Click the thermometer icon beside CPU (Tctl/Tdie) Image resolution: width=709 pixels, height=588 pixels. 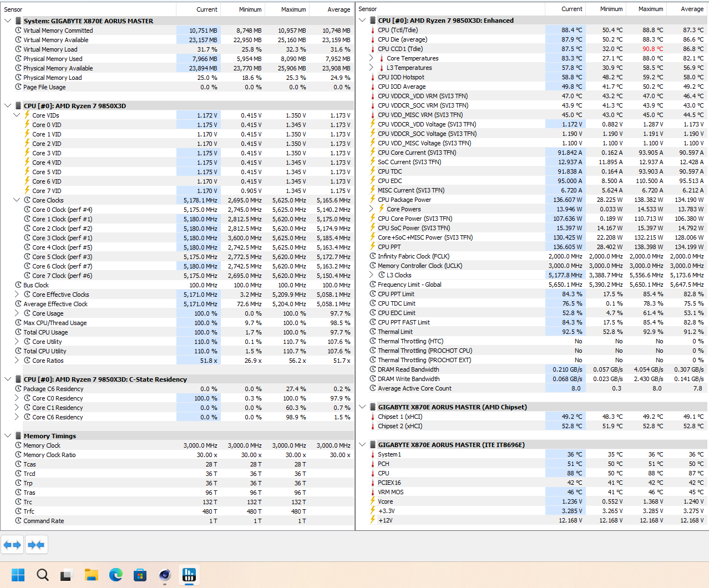click(373, 30)
